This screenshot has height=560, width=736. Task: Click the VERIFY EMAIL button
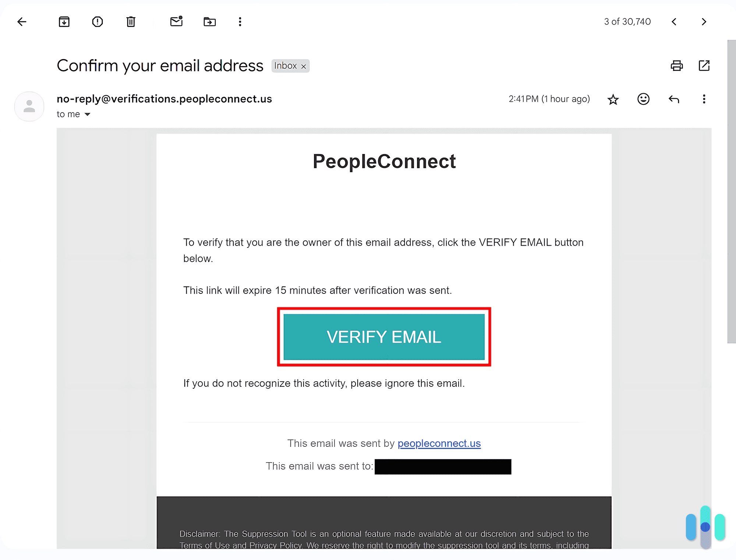(x=384, y=336)
